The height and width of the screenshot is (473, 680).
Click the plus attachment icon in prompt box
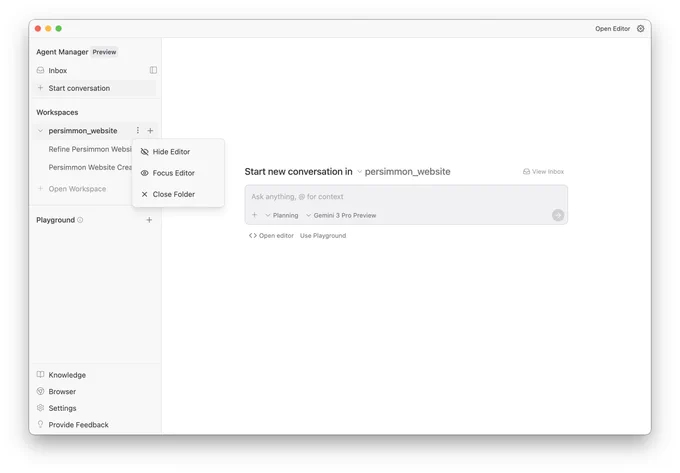click(255, 215)
